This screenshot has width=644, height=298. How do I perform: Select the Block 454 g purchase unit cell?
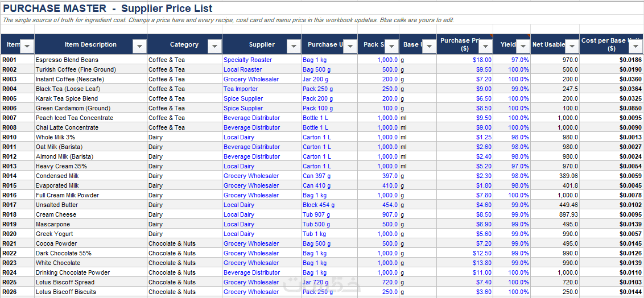[x=329, y=205]
